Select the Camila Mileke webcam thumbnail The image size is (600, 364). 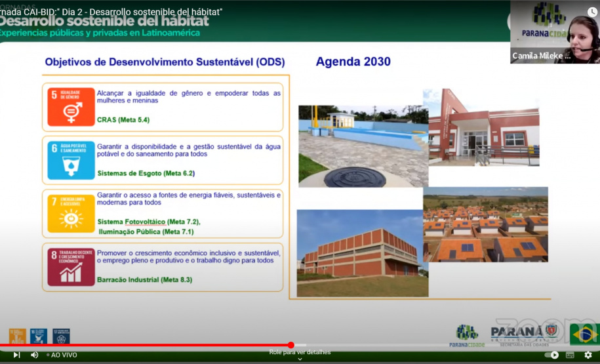coord(555,31)
